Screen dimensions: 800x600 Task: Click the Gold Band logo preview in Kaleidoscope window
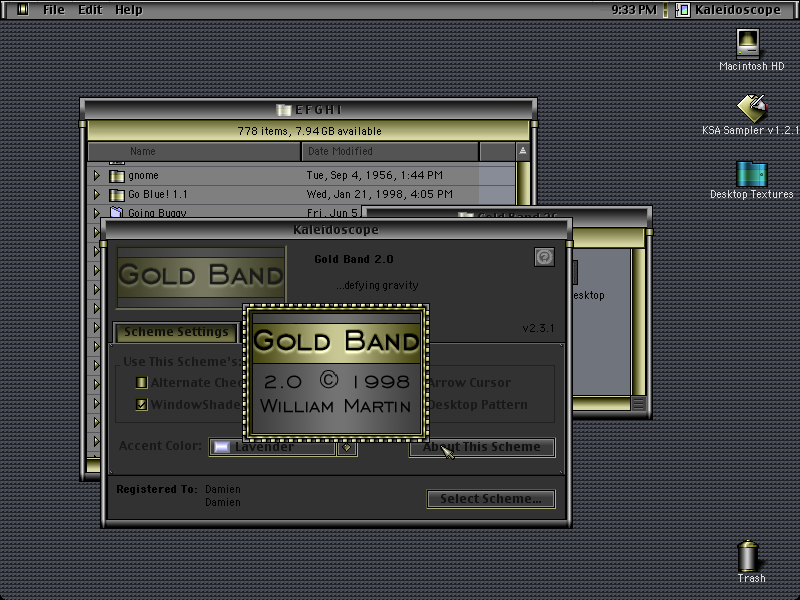pyautogui.click(x=201, y=277)
